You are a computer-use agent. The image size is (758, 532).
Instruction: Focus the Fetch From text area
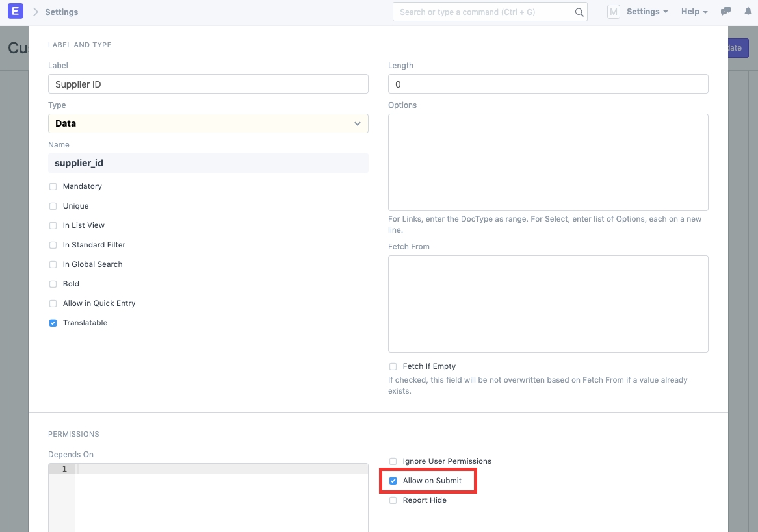pyautogui.click(x=547, y=303)
